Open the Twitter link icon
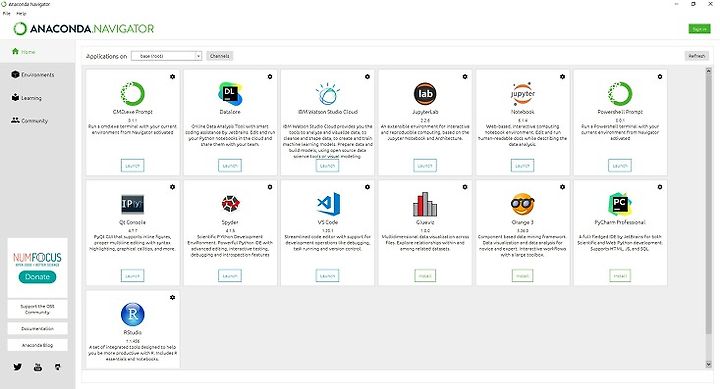 (x=17, y=367)
